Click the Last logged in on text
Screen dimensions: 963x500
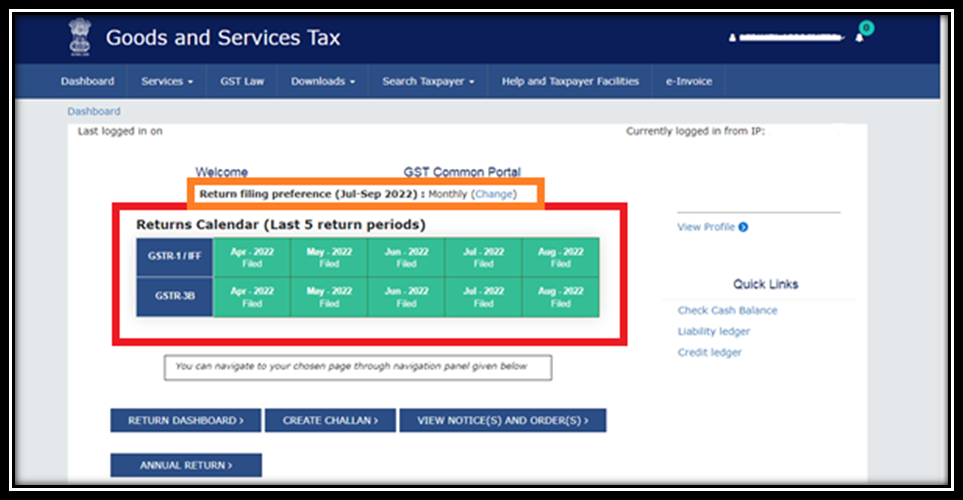click(x=120, y=131)
